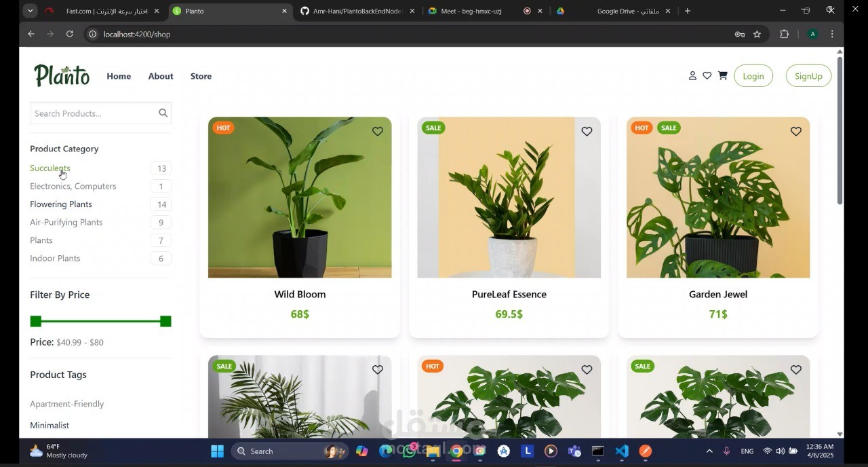Open the browser extensions puzzle icon
This screenshot has height=467, width=868.
click(785, 34)
